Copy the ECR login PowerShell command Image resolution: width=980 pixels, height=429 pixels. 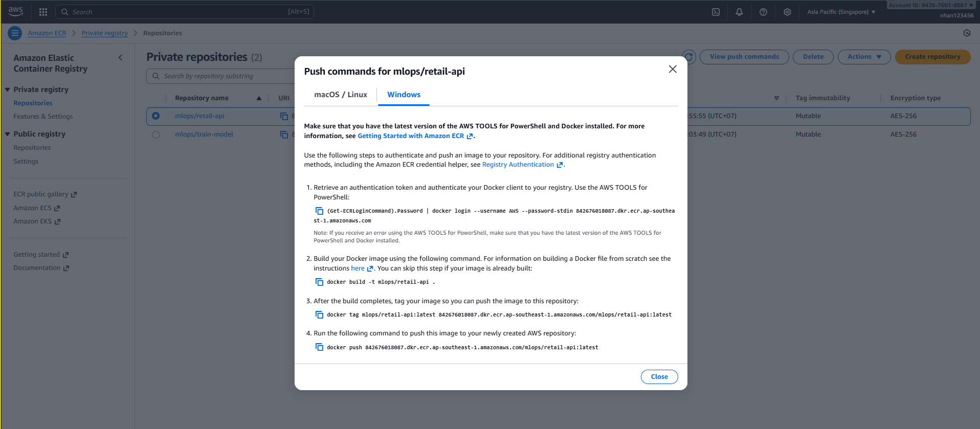pos(319,211)
